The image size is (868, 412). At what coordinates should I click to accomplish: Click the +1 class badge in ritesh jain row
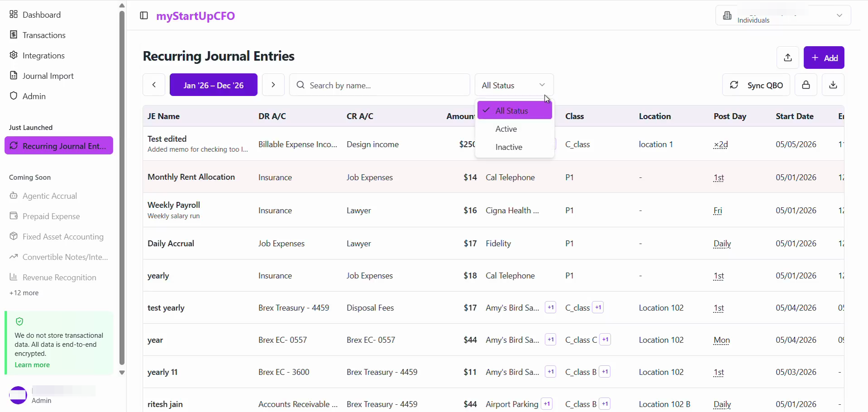(x=604, y=404)
